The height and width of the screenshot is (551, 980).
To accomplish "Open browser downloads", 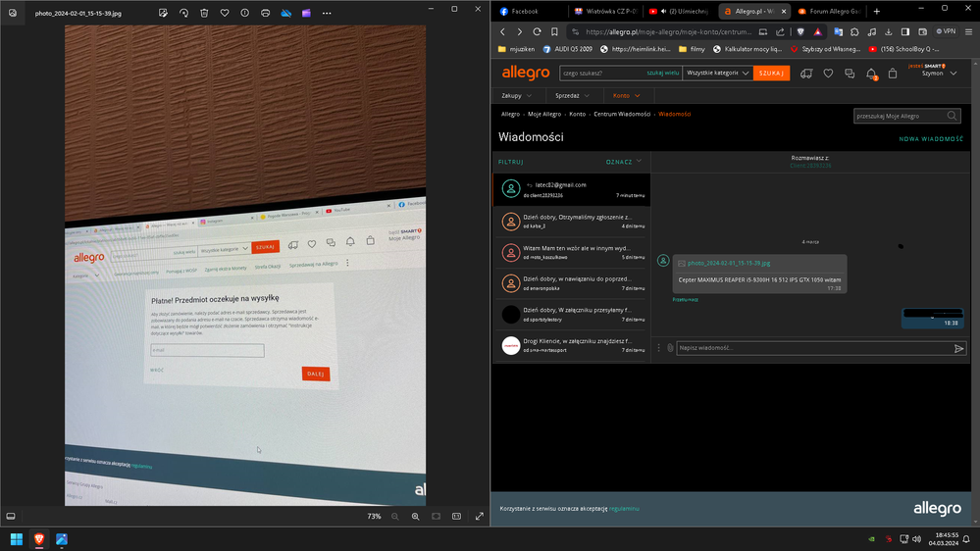I will point(888,31).
